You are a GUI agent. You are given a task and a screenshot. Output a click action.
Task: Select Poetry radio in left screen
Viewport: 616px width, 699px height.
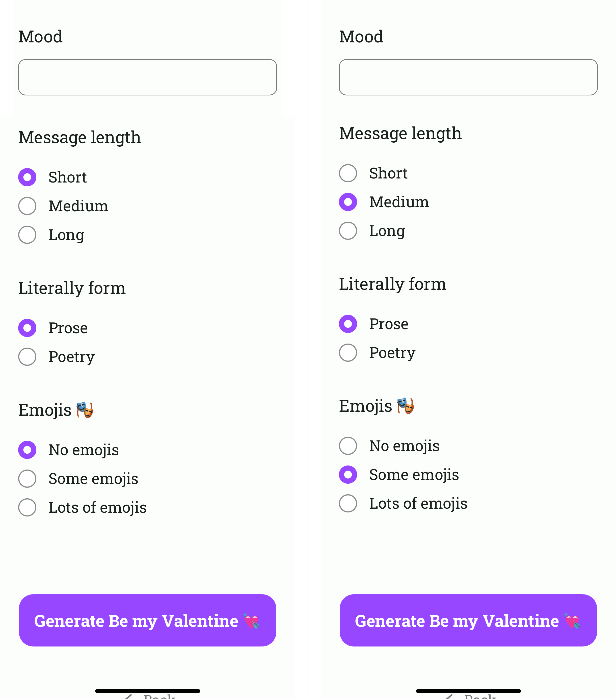[x=27, y=357]
